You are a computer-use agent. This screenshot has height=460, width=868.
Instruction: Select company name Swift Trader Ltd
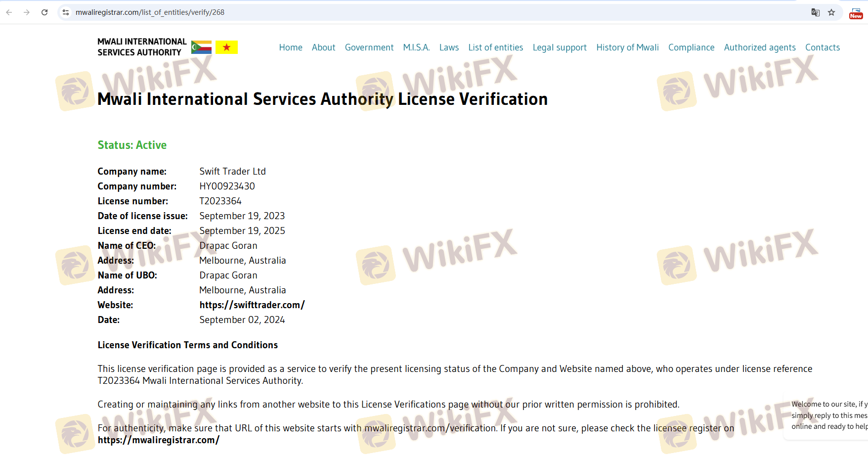(x=232, y=172)
